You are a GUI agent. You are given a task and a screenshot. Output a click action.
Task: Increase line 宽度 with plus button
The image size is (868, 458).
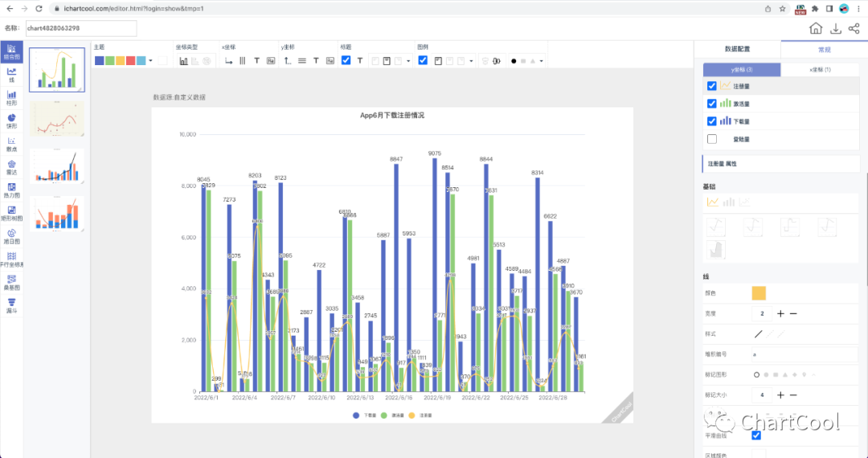[x=780, y=313]
